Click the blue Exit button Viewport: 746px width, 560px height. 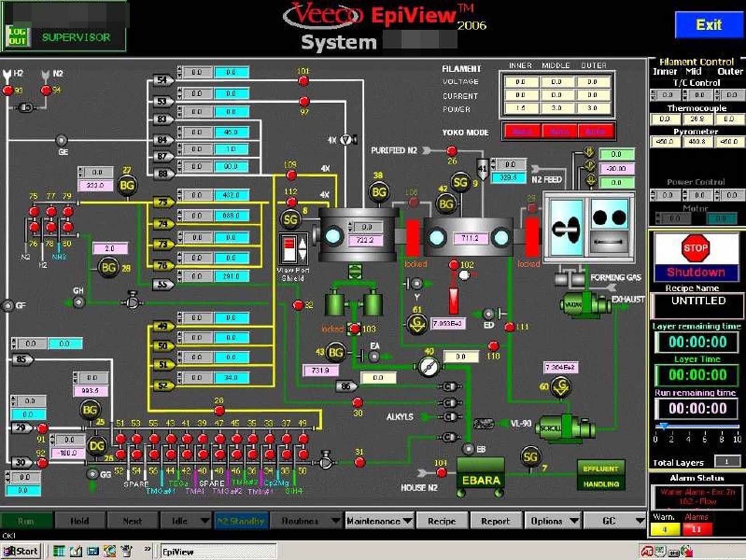coord(709,25)
